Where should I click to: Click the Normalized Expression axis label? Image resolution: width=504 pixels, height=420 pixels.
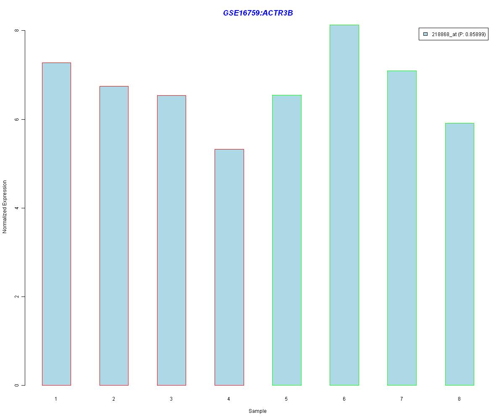pos(5,207)
